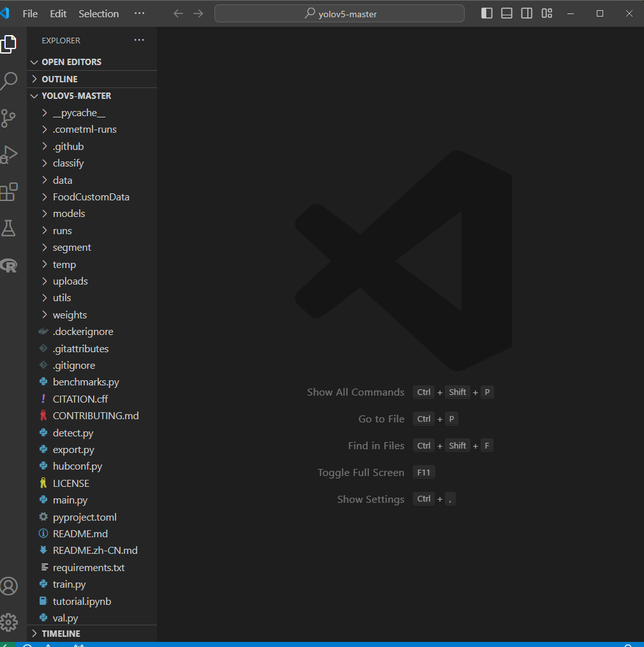Open the Extensions view icon
The image size is (644, 647).
(x=8, y=192)
